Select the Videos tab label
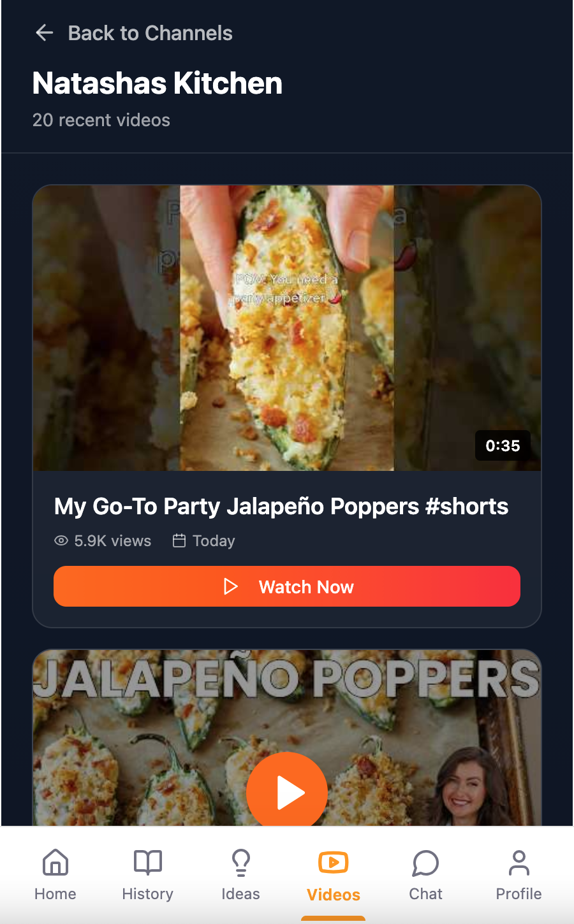This screenshot has height=924, width=574. pyautogui.click(x=334, y=895)
